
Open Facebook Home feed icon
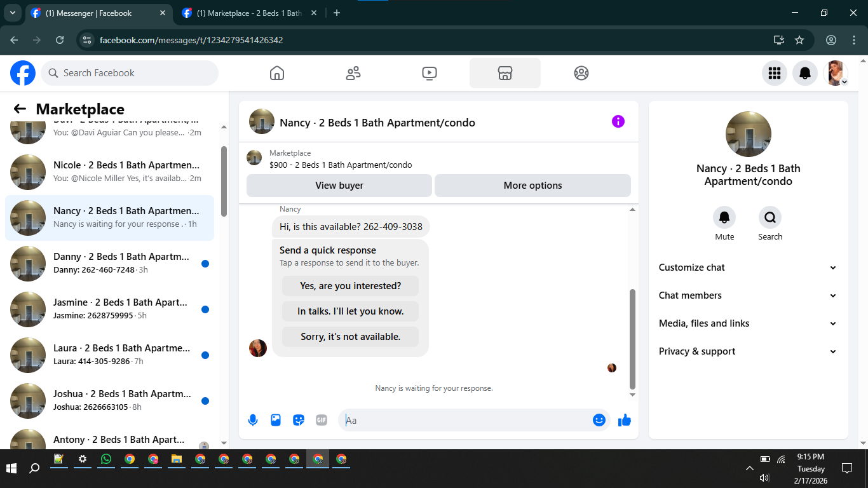276,73
